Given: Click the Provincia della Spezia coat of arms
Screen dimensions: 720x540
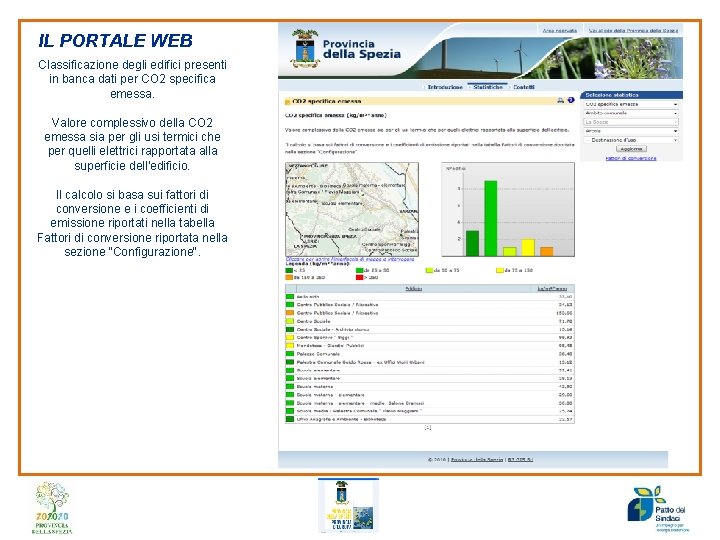Looking at the screenshot, I should 304,49.
